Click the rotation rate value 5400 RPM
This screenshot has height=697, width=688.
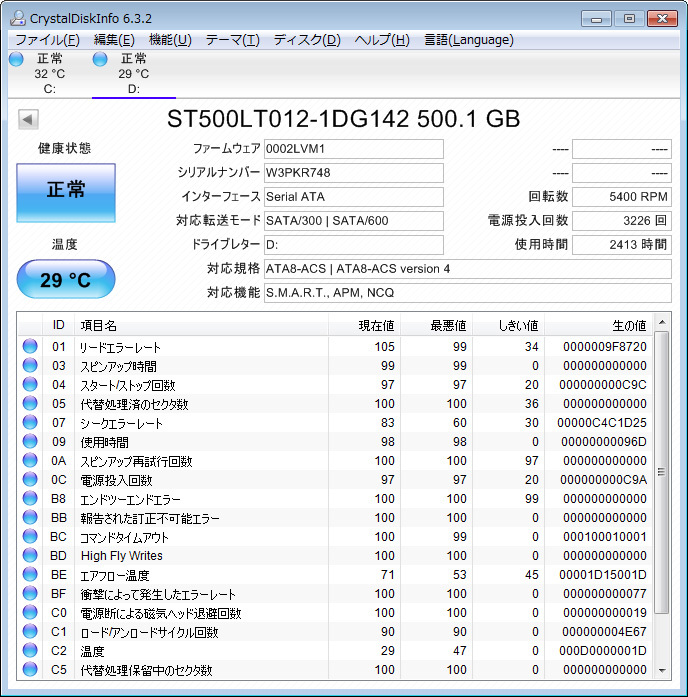pos(622,197)
